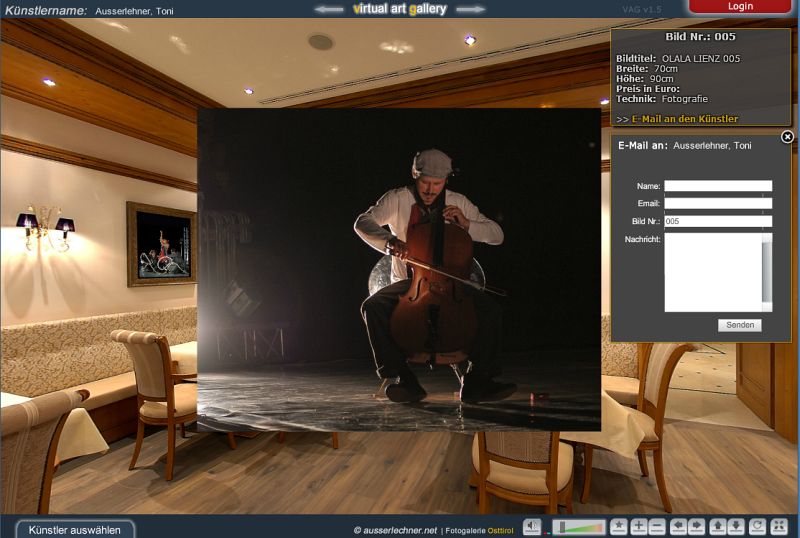
Task: Adjust the volume level slider
Action: pyautogui.click(x=579, y=527)
